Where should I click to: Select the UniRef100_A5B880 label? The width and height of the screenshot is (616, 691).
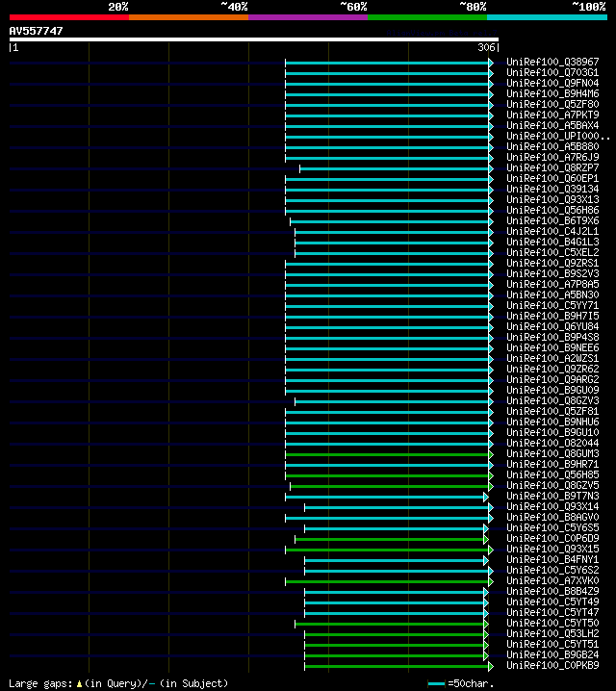552,146
